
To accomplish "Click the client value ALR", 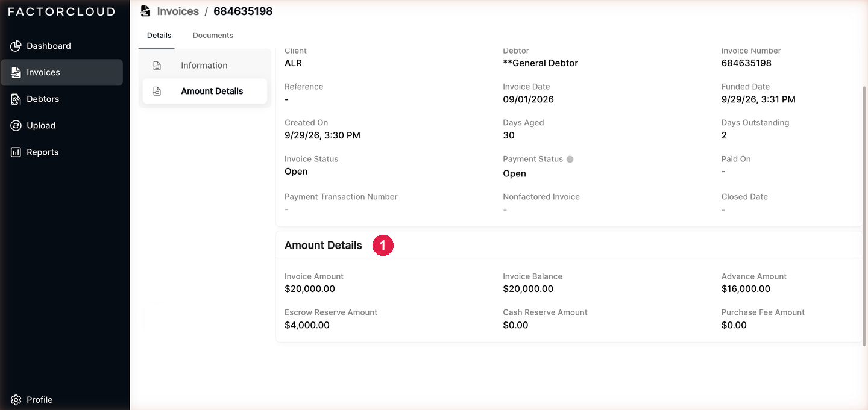I will (x=293, y=63).
